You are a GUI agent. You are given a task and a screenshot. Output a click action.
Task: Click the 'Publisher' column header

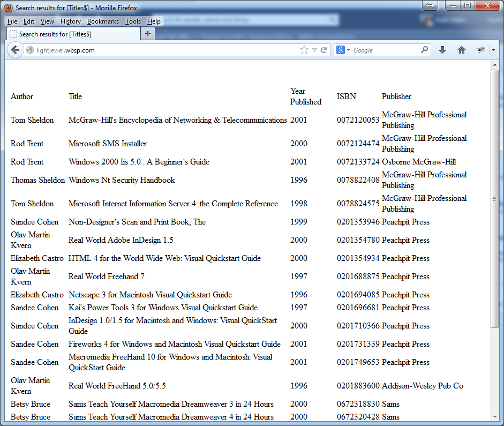tap(396, 96)
